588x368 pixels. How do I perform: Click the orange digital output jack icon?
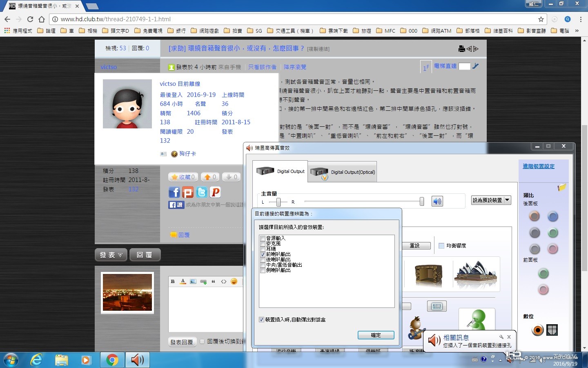click(538, 330)
